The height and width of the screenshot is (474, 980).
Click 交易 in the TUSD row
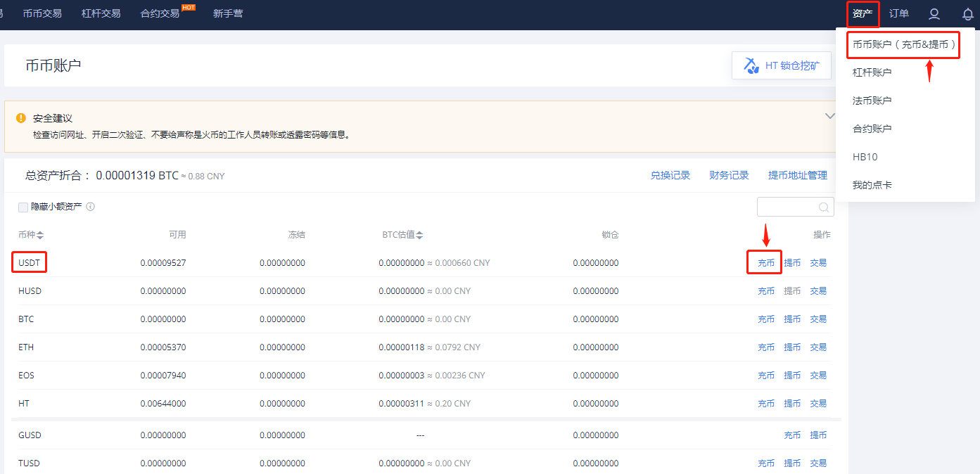(818, 463)
